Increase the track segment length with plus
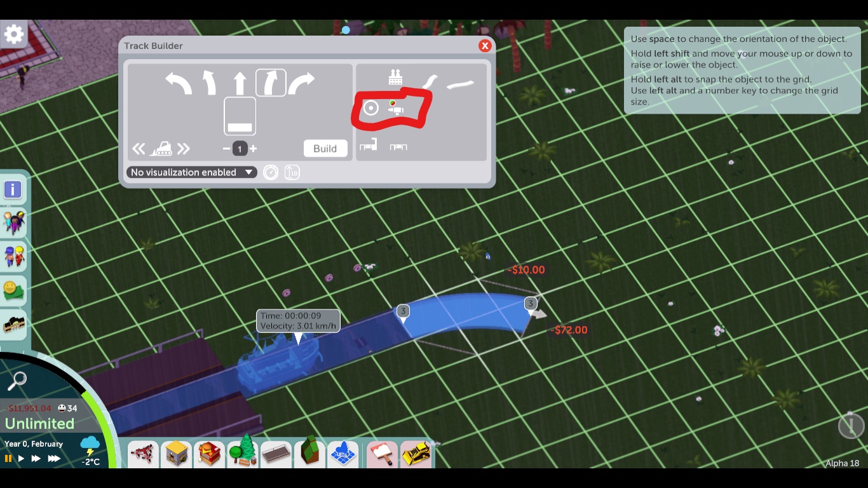This screenshot has height=488, width=868. point(254,149)
